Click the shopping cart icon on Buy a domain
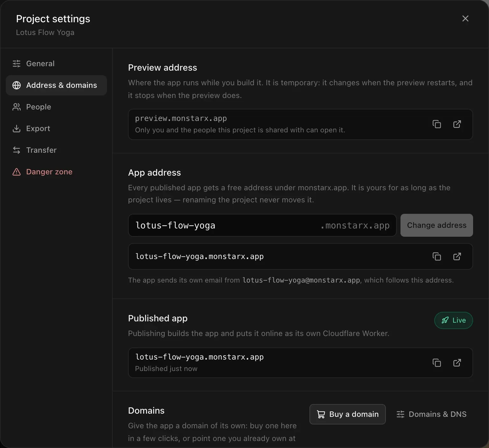The image size is (489, 448). [x=321, y=414]
